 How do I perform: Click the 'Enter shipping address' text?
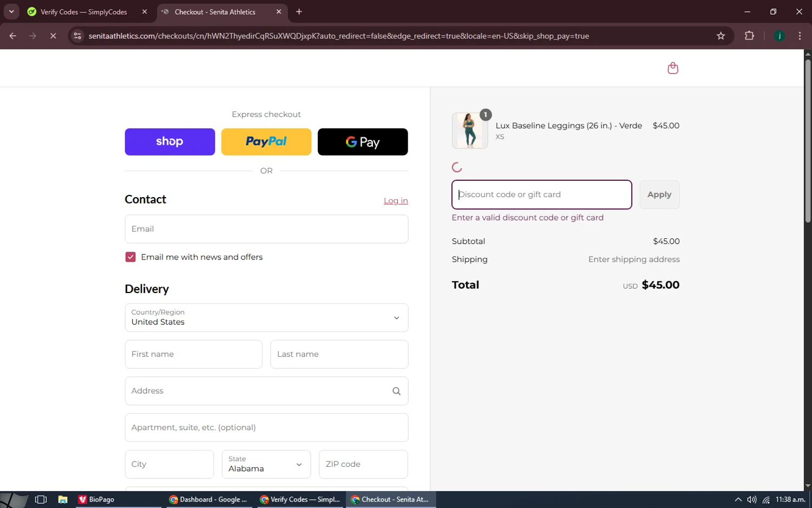(634, 259)
